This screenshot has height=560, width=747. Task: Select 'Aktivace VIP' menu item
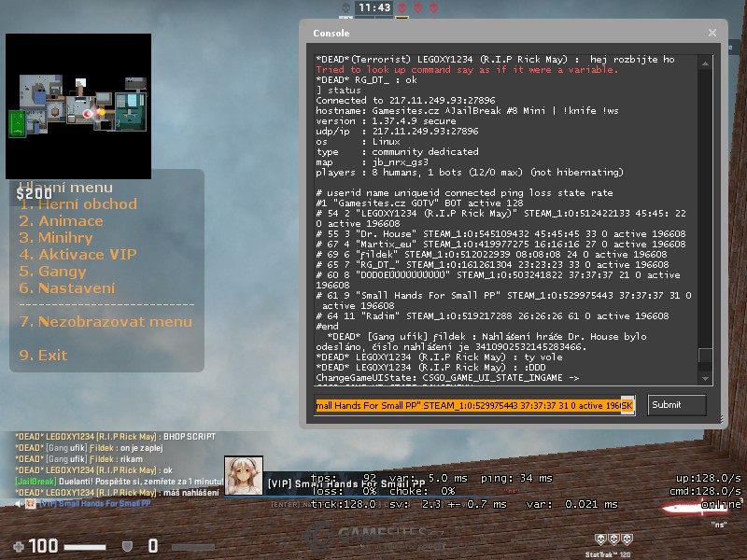78,255
